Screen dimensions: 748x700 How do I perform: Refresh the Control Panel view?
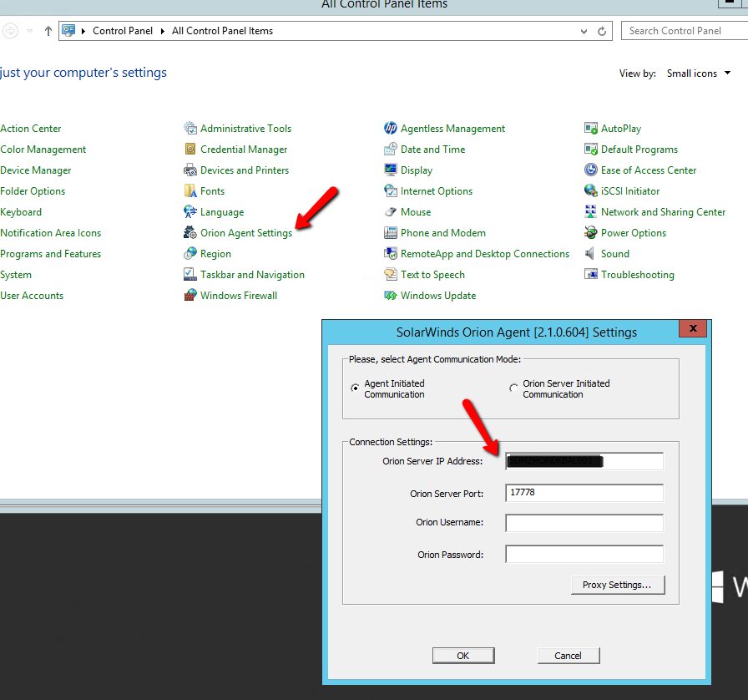[602, 31]
